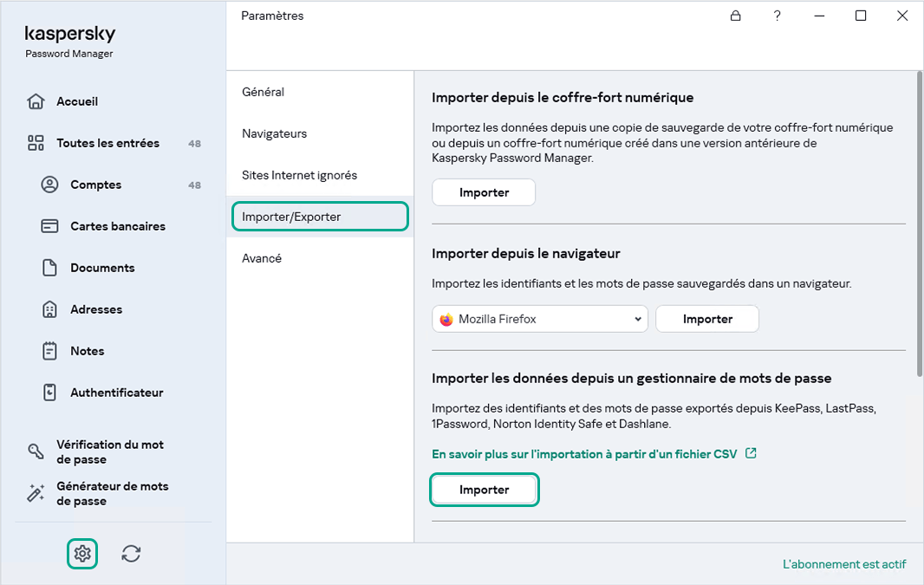Open the Mozilla Firefox browser dropdown
This screenshot has width=924, height=585.
540,319
